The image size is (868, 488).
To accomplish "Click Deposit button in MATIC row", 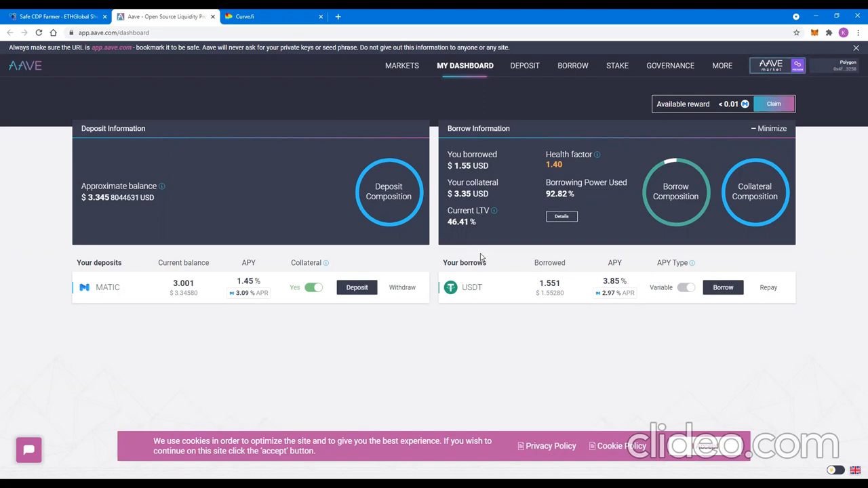I will point(357,287).
